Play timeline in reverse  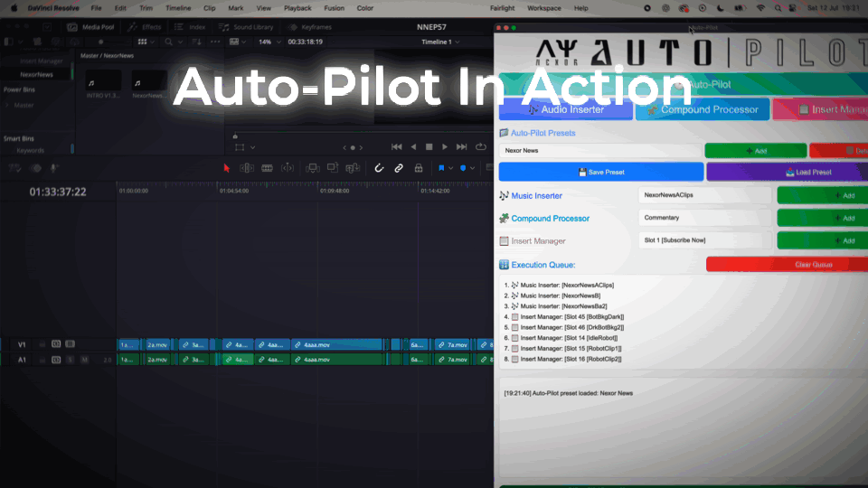point(413,147)
